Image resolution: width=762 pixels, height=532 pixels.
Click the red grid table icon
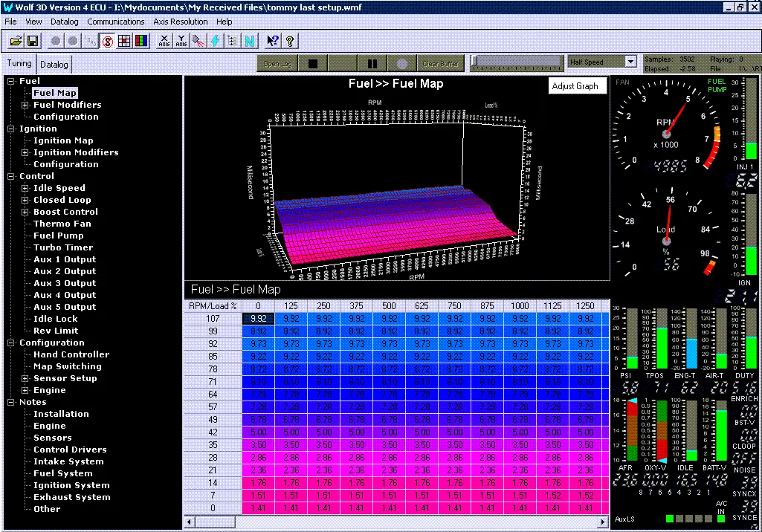[x=123, y=41]
